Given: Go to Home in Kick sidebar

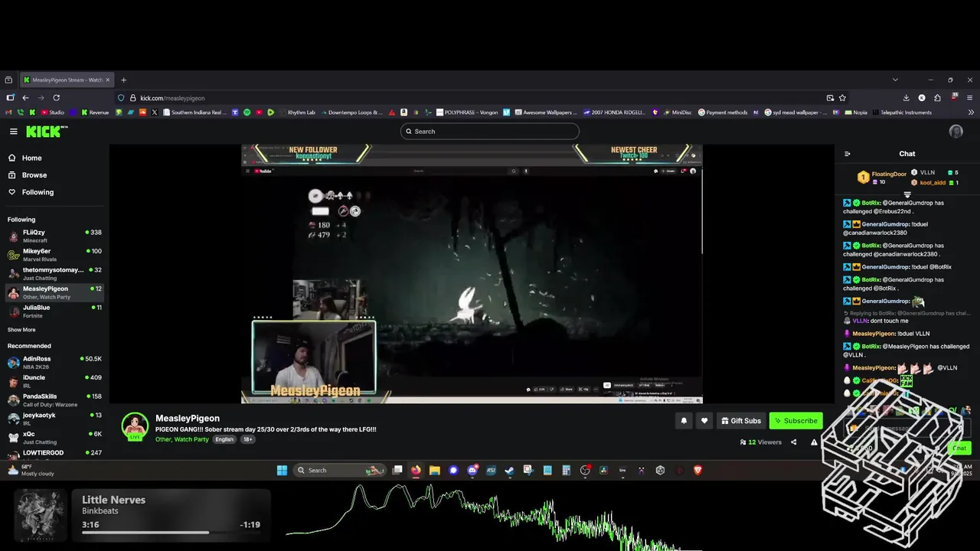Looking at the screenshot, I should pyautogui.click(x=32, y=158).
